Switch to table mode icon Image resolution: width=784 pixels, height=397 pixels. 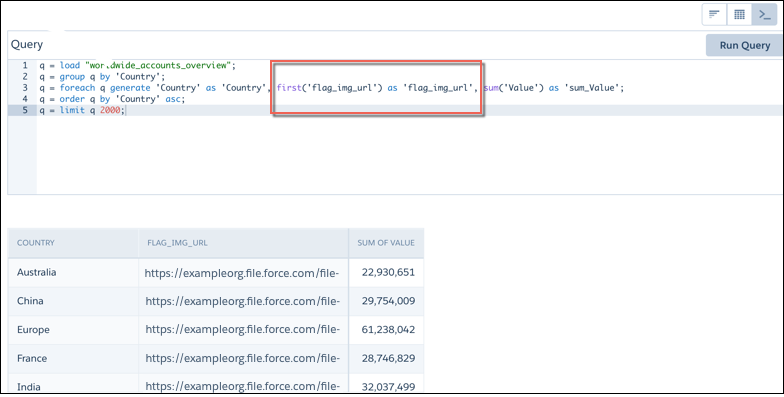point(739,14)
